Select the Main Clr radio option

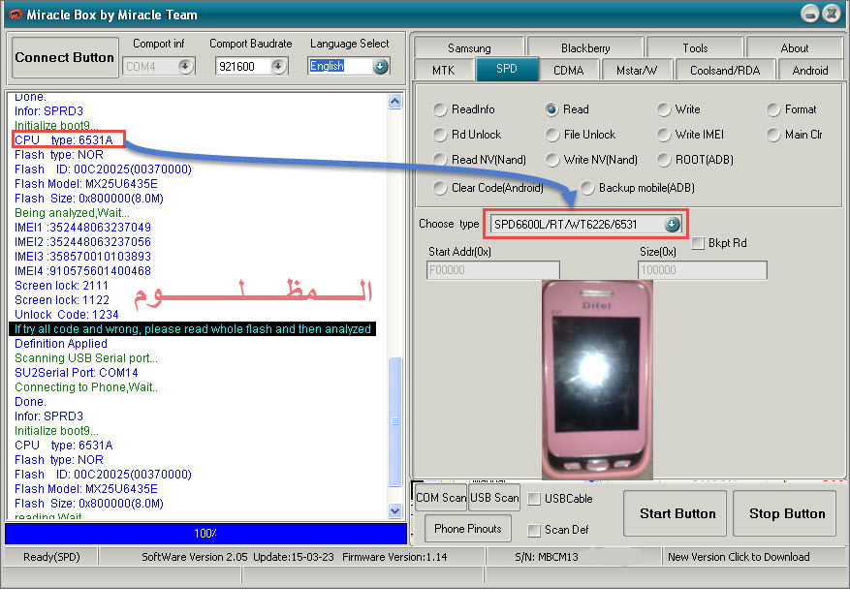795,135
